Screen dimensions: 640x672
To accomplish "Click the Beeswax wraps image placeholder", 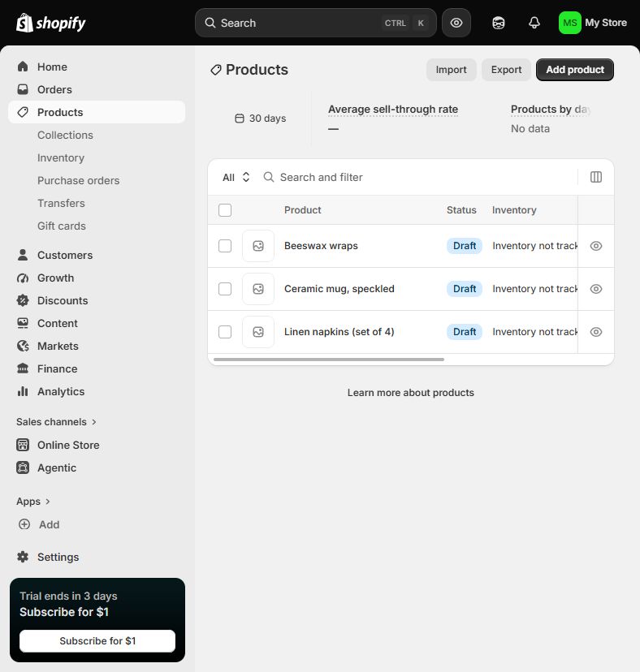I will click(x=258, y=246).
